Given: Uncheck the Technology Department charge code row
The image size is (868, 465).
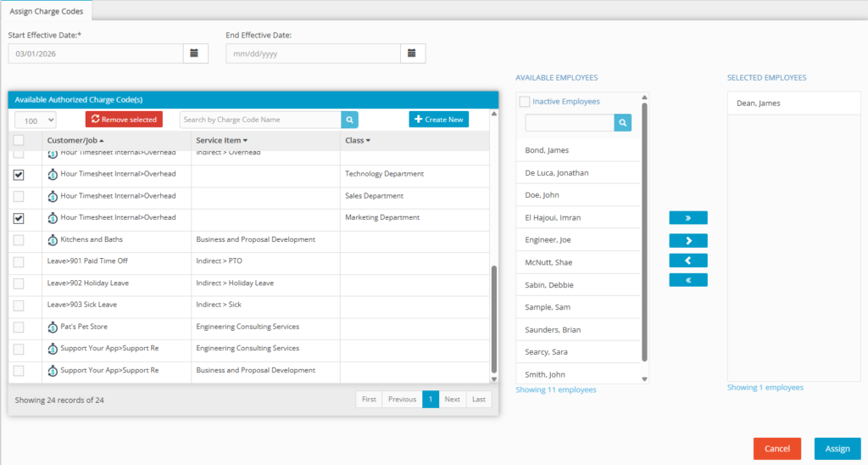Looking at the screenshot, I should click(x=19, y=175).
